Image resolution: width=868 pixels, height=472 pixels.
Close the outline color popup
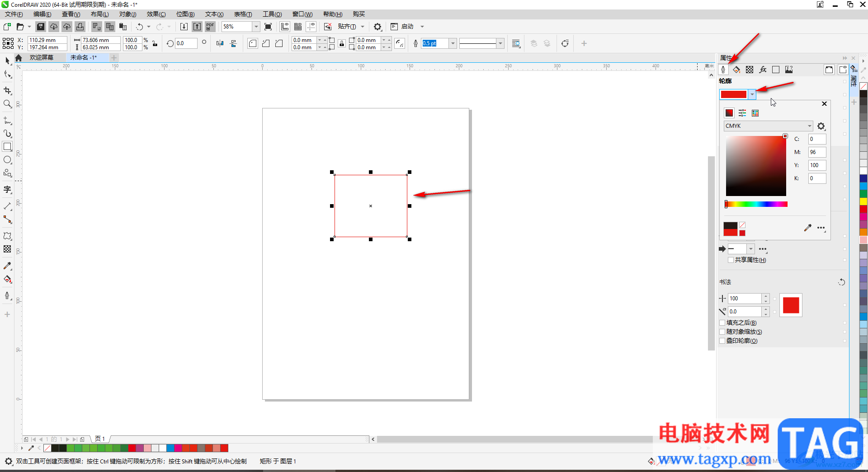tap(824, 103)
